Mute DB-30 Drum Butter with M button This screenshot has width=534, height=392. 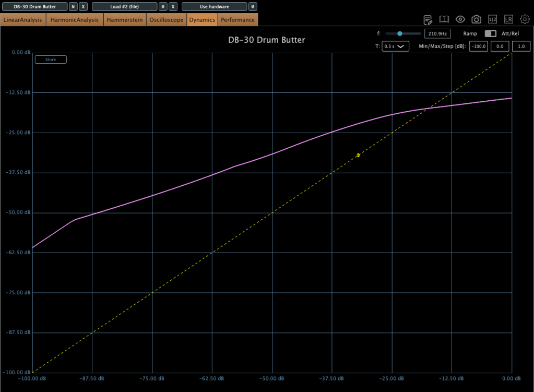(x=73, y=7)
